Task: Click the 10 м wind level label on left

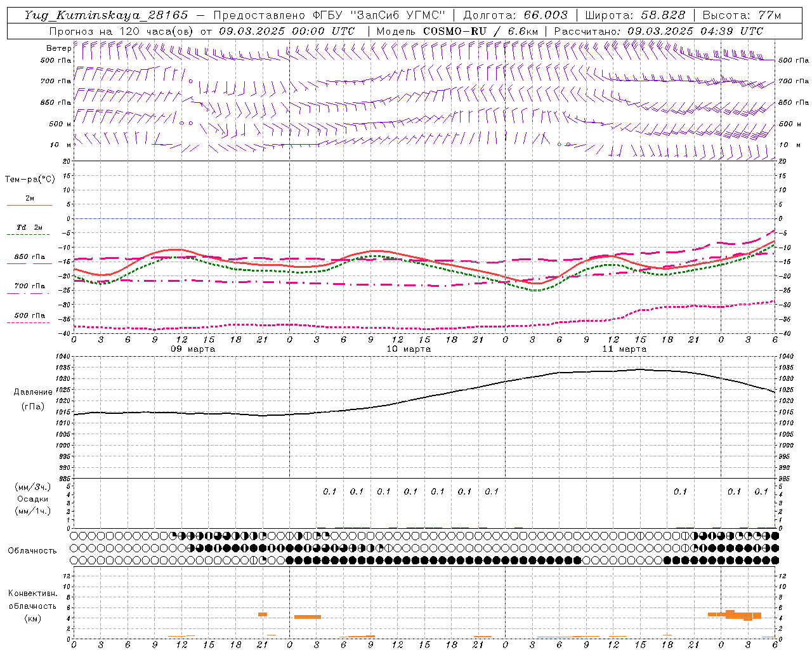Action: click(60, 145)
